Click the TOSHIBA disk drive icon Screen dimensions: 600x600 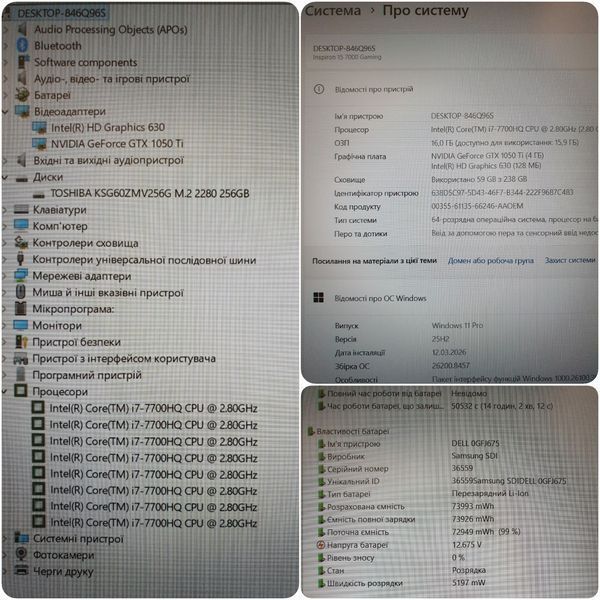point(39,195)
